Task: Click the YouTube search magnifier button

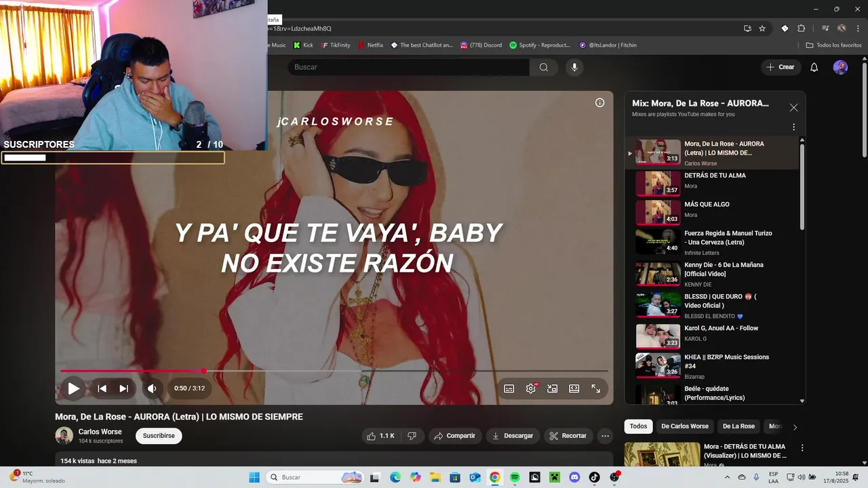Action: (x=544, y=67)
